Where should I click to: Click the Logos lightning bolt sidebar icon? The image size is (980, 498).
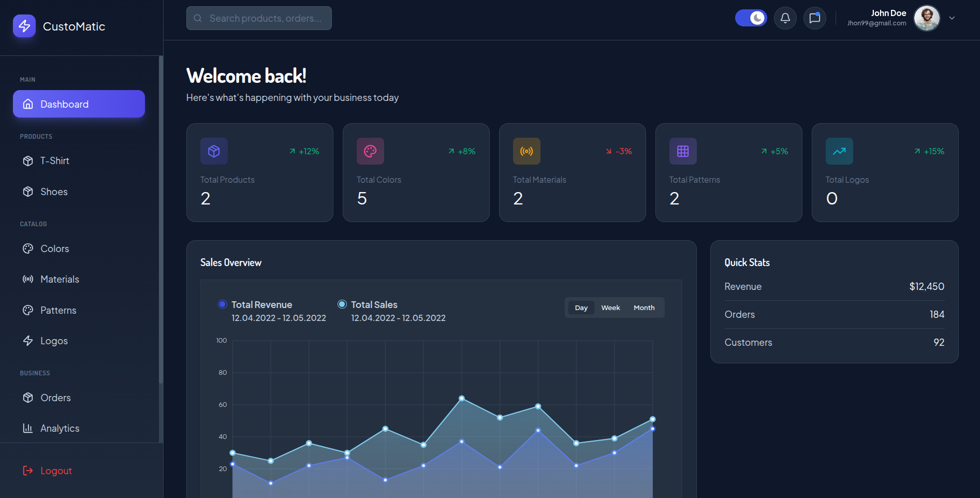coord(28,341)
